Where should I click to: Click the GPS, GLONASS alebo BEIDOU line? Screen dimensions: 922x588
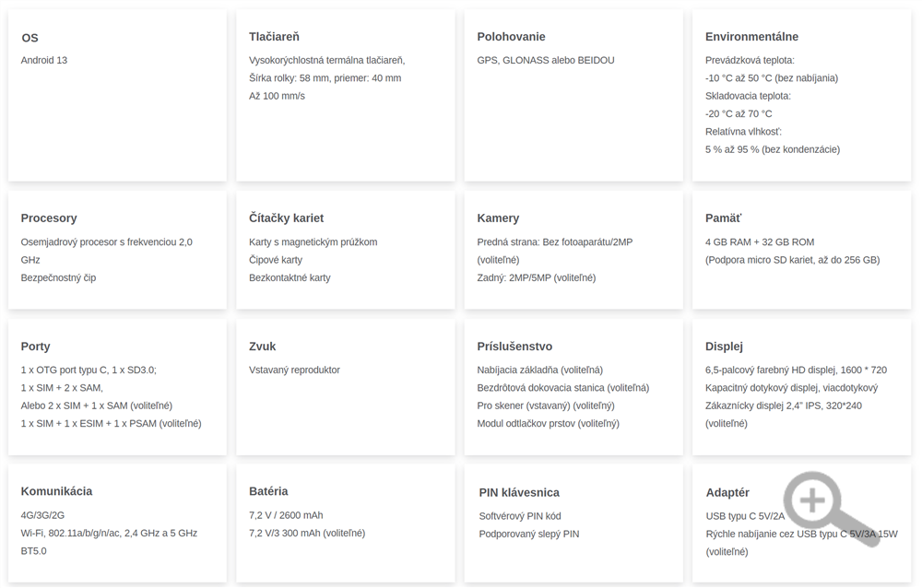tap(545, 61)
